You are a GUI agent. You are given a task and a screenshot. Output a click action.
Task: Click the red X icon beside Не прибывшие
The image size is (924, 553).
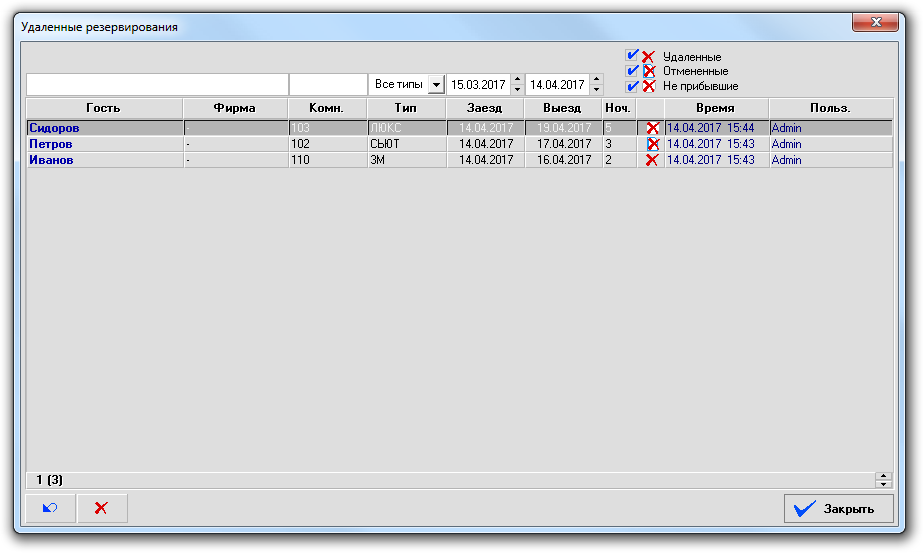click(x=648, y=87)
